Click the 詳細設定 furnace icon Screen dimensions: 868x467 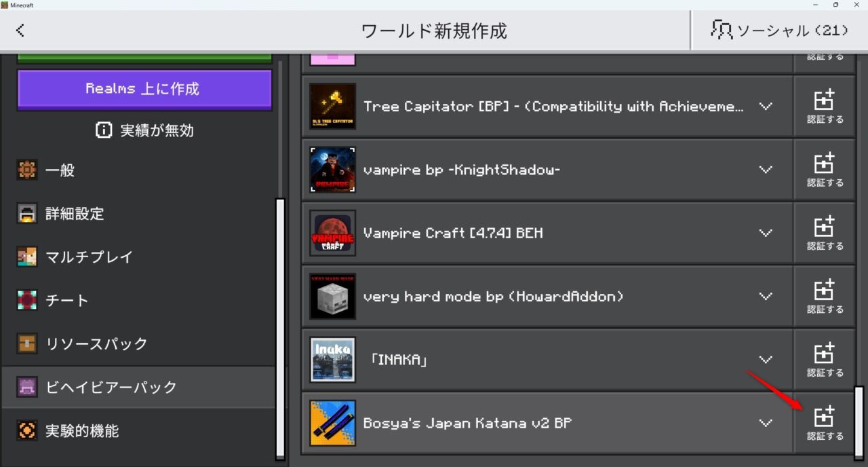(27, 214)
